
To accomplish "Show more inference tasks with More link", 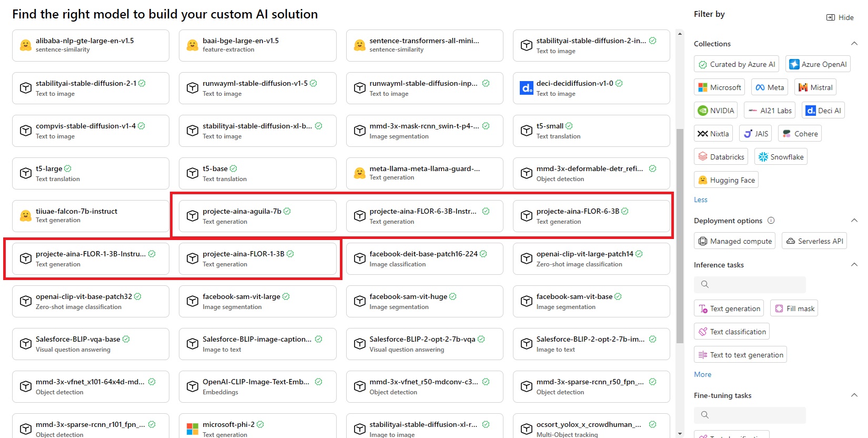I will (x=702, y=374).
